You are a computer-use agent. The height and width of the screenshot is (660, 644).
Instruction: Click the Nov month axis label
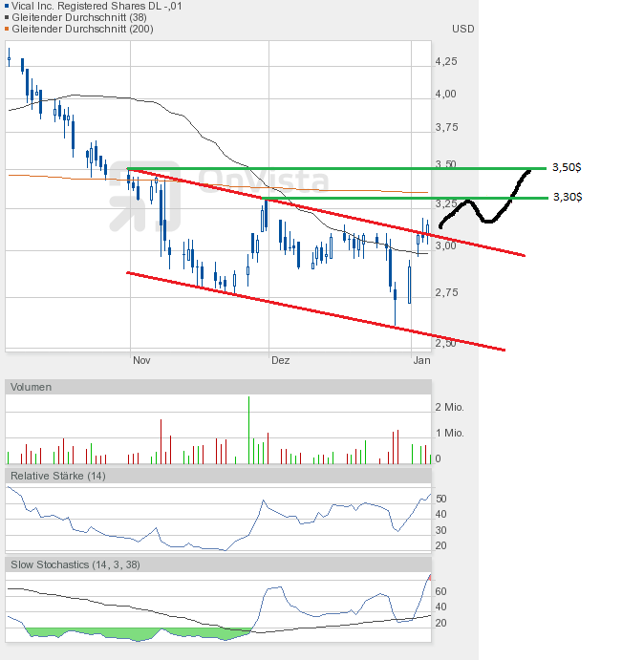coord(141,360)
